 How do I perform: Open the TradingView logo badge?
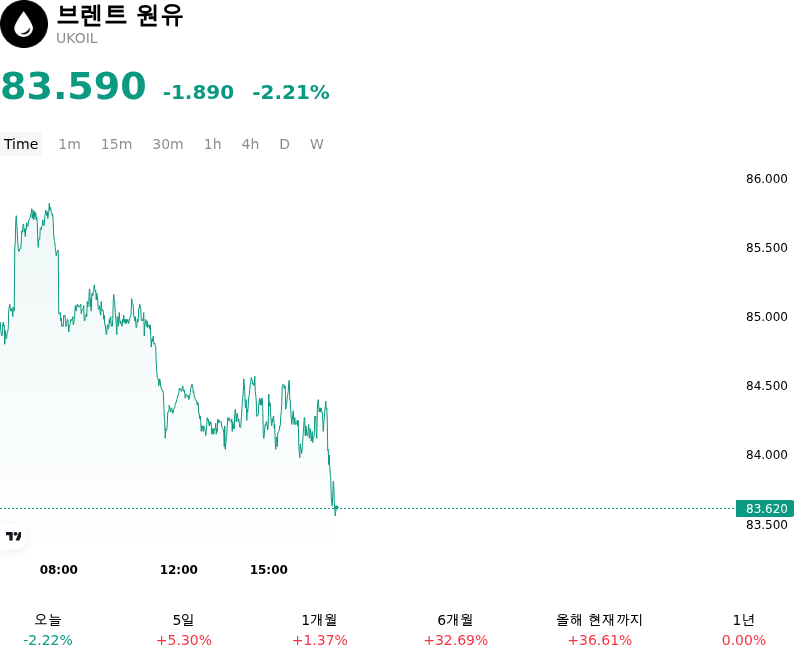13,536
